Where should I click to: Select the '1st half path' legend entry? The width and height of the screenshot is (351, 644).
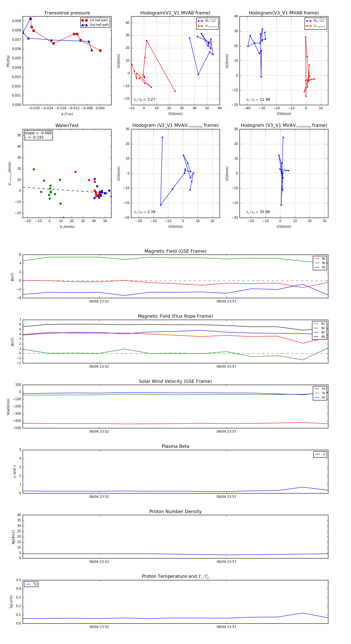(x=95, y=20)
